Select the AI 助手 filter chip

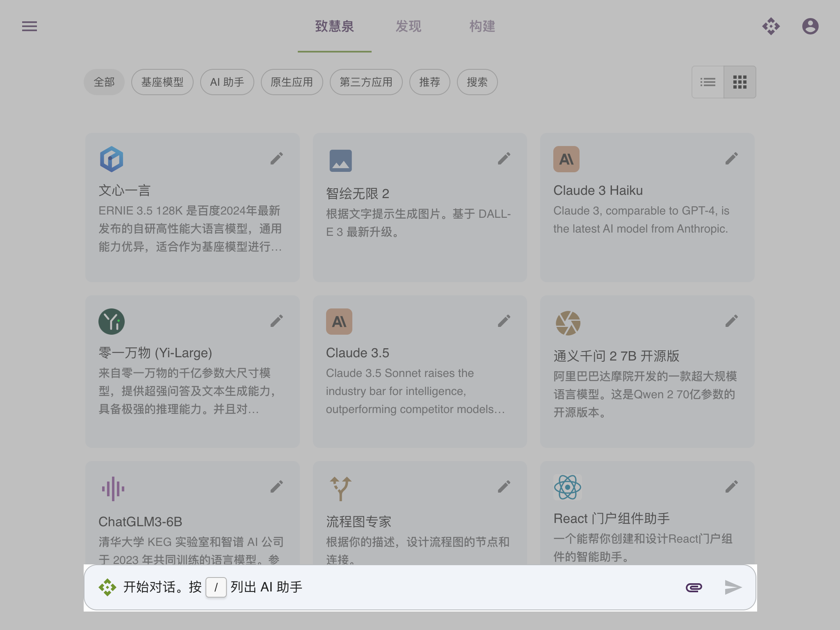227,82
